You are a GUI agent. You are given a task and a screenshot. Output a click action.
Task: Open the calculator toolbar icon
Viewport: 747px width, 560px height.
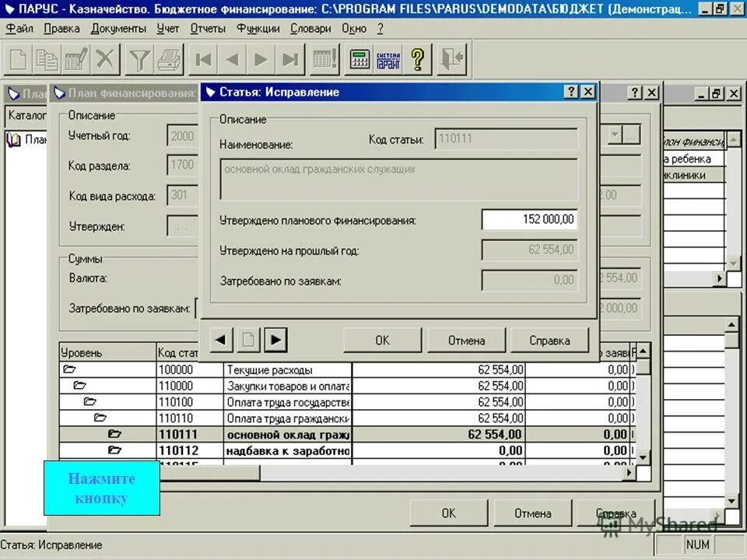point(359,60)
